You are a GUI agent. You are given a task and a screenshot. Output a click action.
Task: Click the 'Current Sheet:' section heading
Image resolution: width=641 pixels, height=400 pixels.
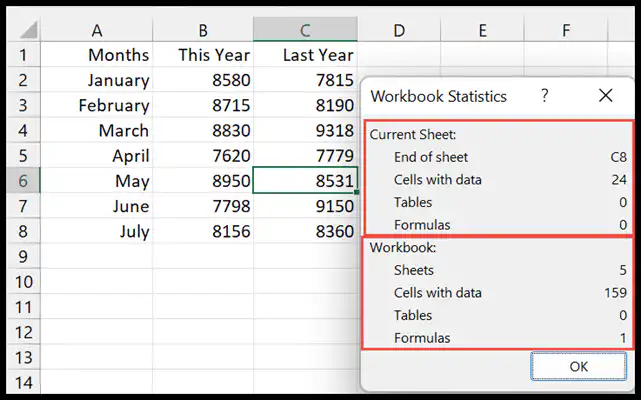coord(412,135)
